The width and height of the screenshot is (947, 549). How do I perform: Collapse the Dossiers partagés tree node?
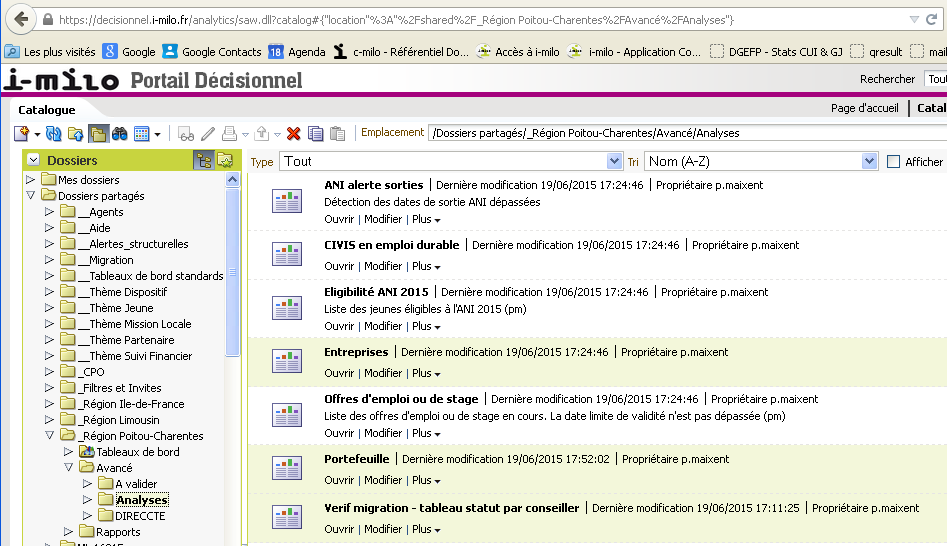[30, 196]
